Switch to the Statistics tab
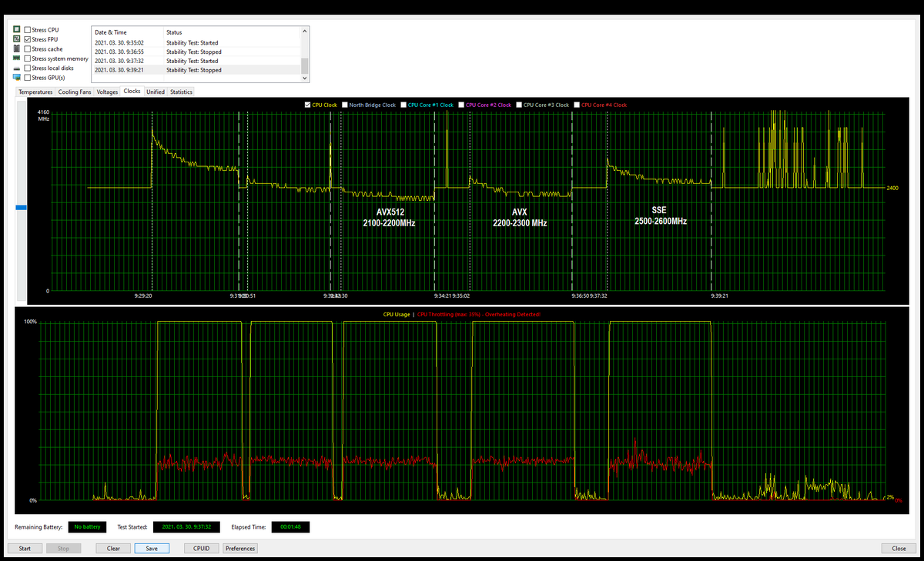 pos(181,92)
